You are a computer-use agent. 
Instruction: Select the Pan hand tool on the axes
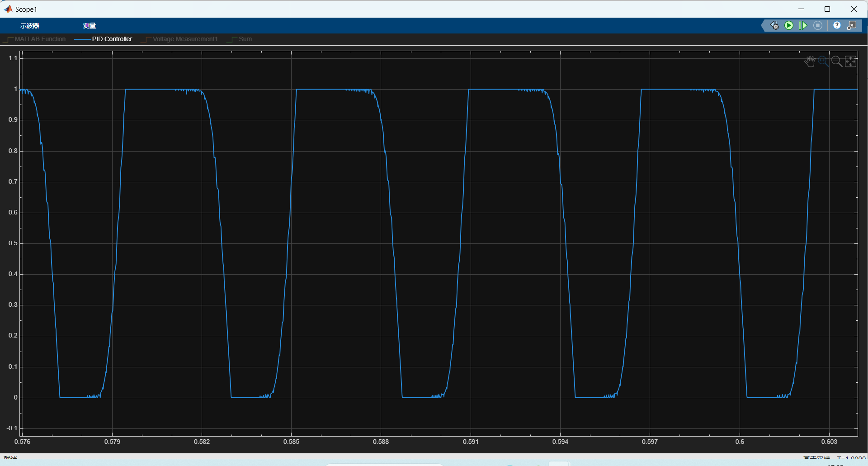pyautogui.click(x=810, y=61)
